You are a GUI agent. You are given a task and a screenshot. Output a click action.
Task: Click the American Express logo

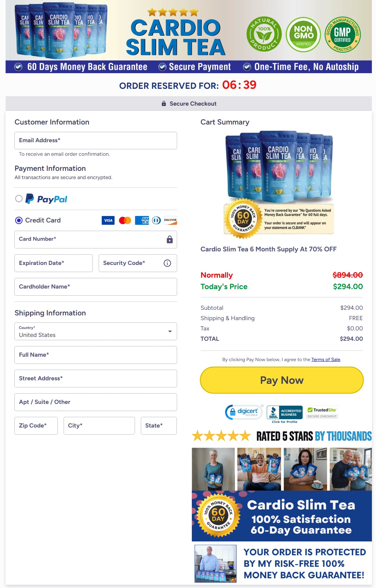142,220
